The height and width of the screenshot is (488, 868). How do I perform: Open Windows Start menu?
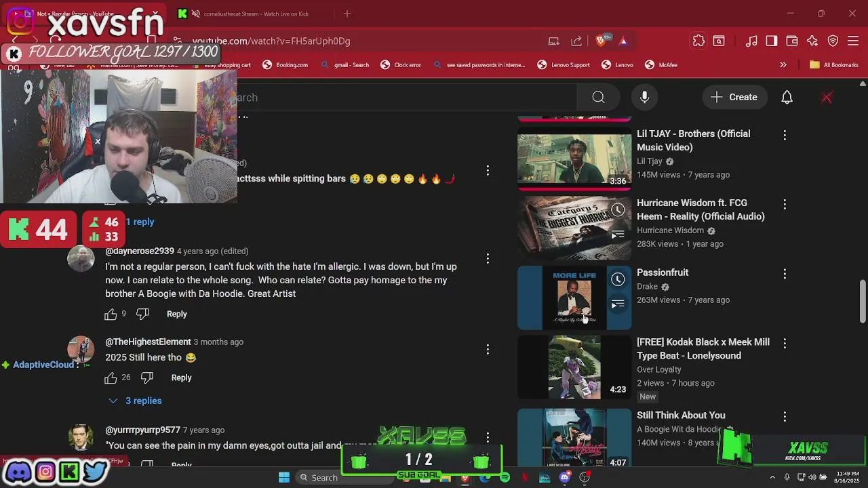coord(284,478)
